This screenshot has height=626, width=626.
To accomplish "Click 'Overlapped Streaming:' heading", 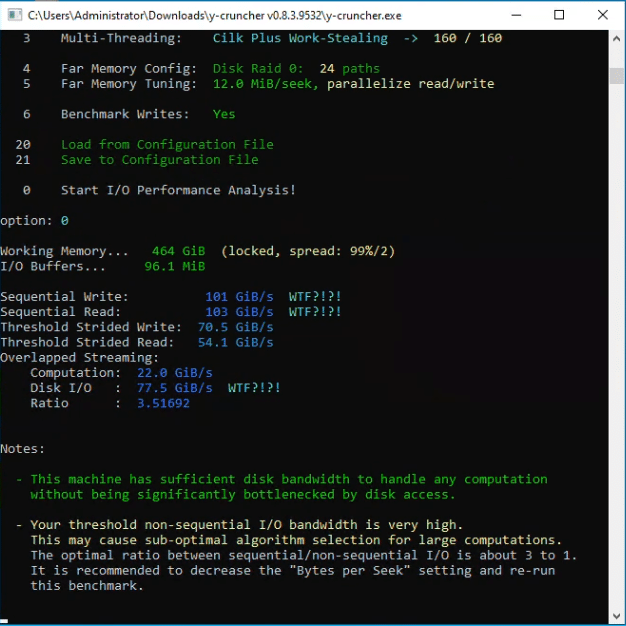I will (79, 358).
